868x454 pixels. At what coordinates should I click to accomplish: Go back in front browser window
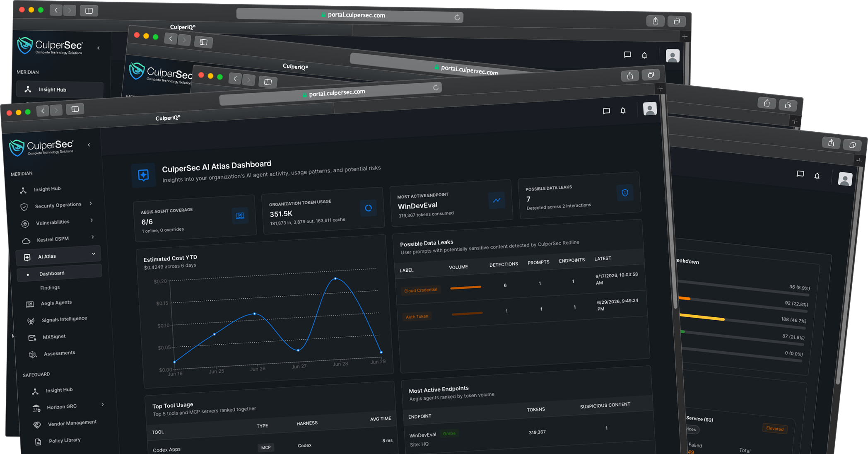[x=43, y=111]
